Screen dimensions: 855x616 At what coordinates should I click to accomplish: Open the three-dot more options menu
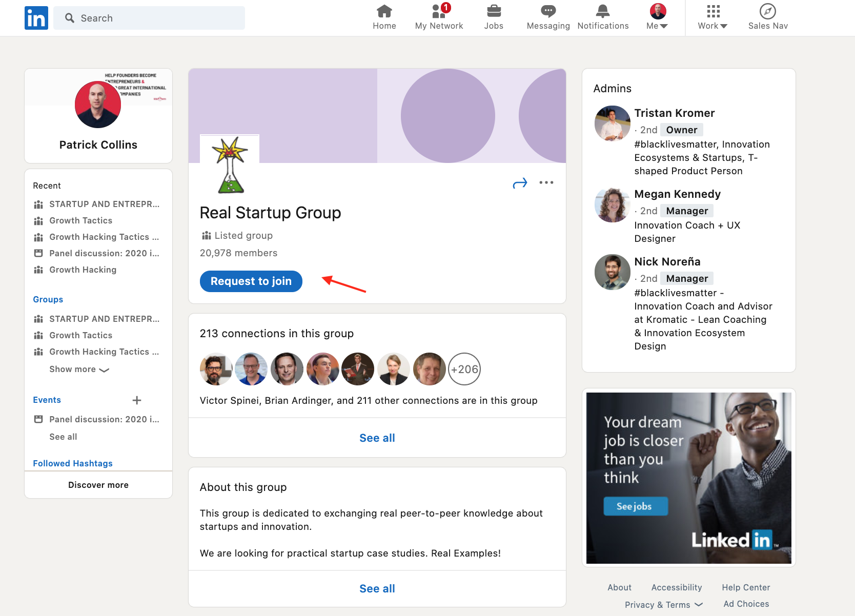click(546, 182)
